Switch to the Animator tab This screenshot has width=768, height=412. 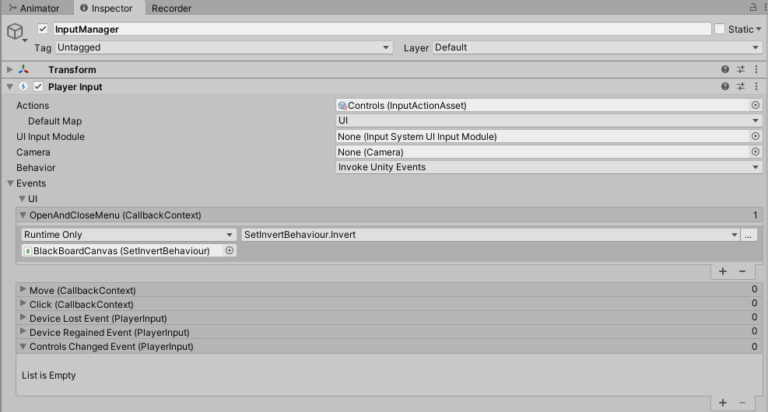34,8
